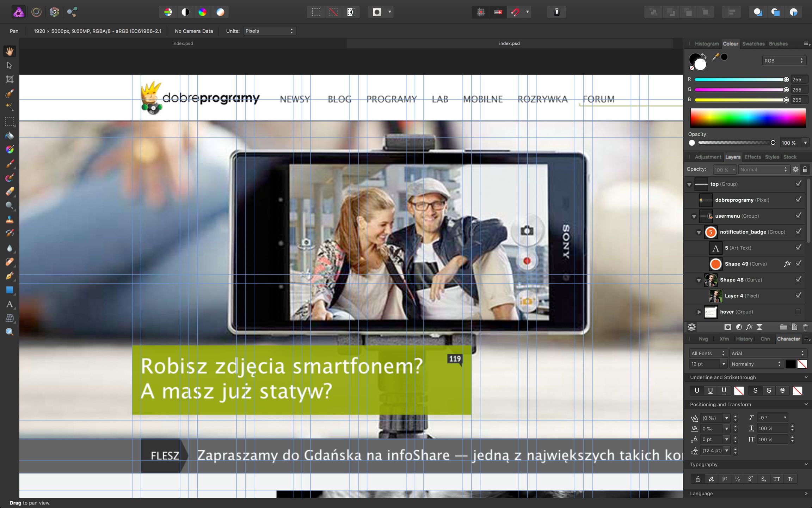The image size is (812, 508).
Task: Collapse the usermenu group
Action: point(694,216)
